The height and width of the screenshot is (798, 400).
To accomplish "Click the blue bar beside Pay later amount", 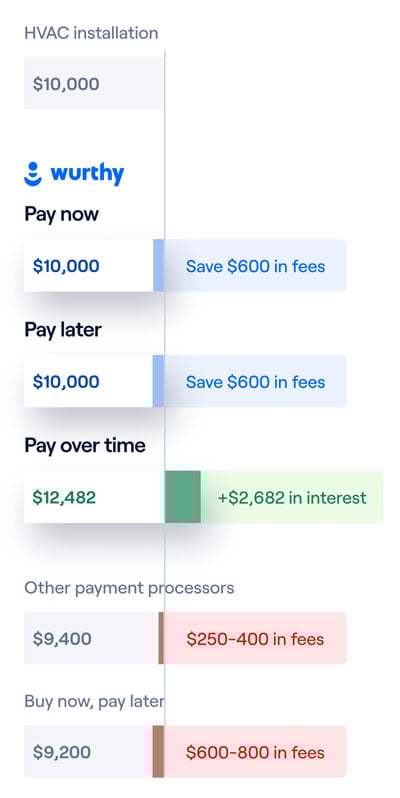I will tap(159, 382).
